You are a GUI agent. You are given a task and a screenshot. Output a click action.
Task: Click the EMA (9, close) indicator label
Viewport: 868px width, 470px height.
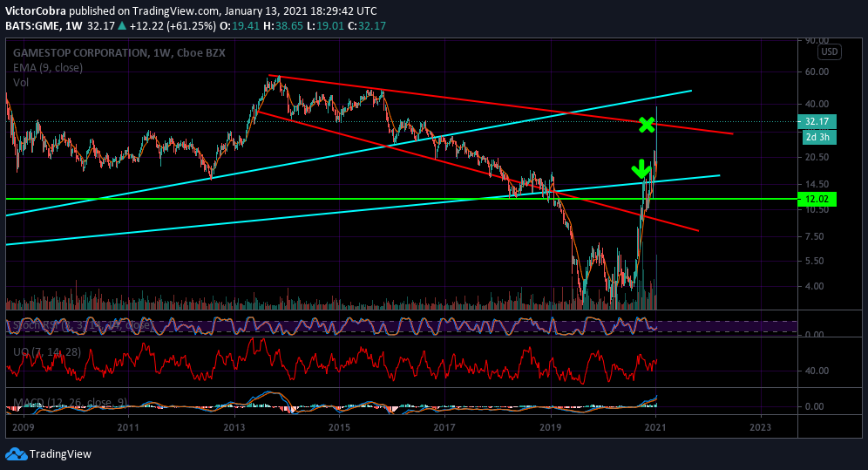click(48, 67)
